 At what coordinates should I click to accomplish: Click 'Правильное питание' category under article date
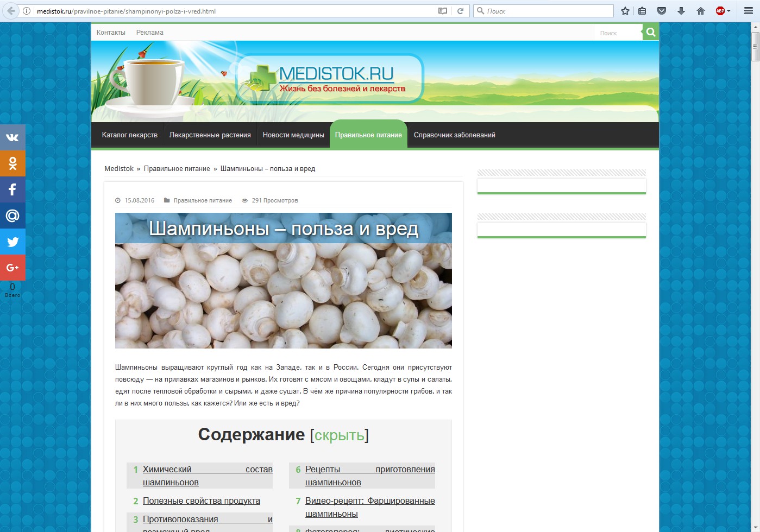pos(203,200)
